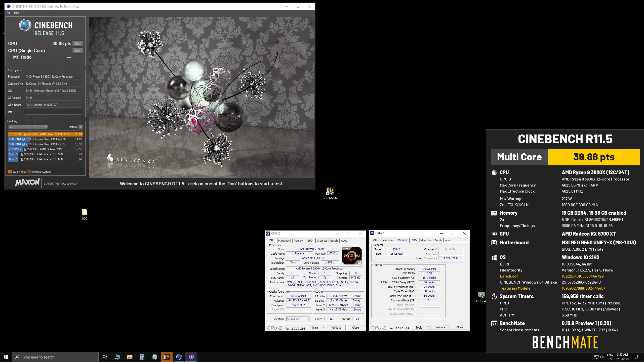Switch to Memory tab in left CPU-Z

pos(299,241)
